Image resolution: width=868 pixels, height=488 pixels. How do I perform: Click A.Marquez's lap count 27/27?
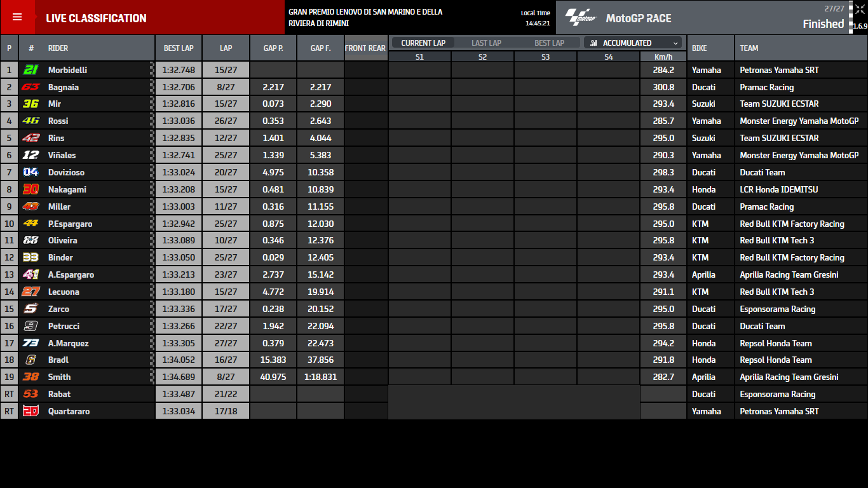[x=226, y=343]
